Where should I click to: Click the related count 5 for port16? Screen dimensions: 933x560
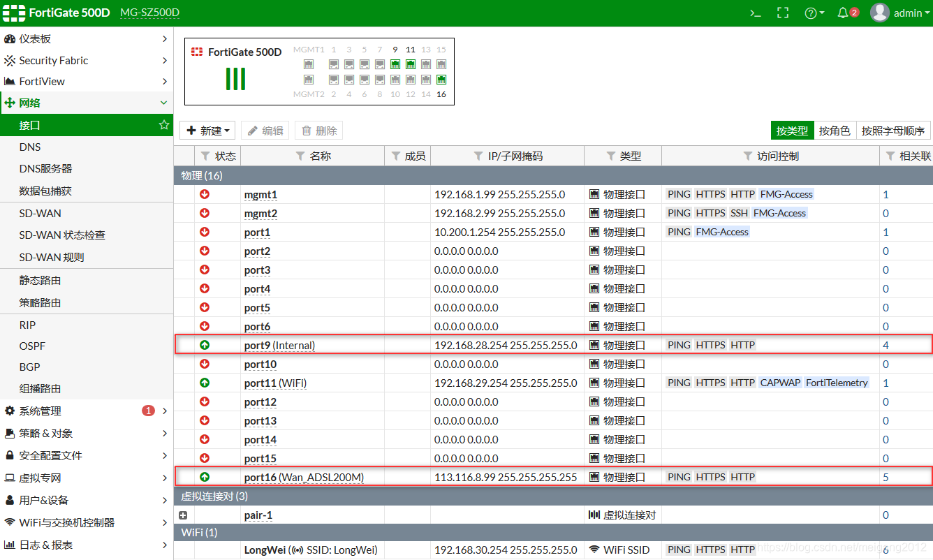886,477
